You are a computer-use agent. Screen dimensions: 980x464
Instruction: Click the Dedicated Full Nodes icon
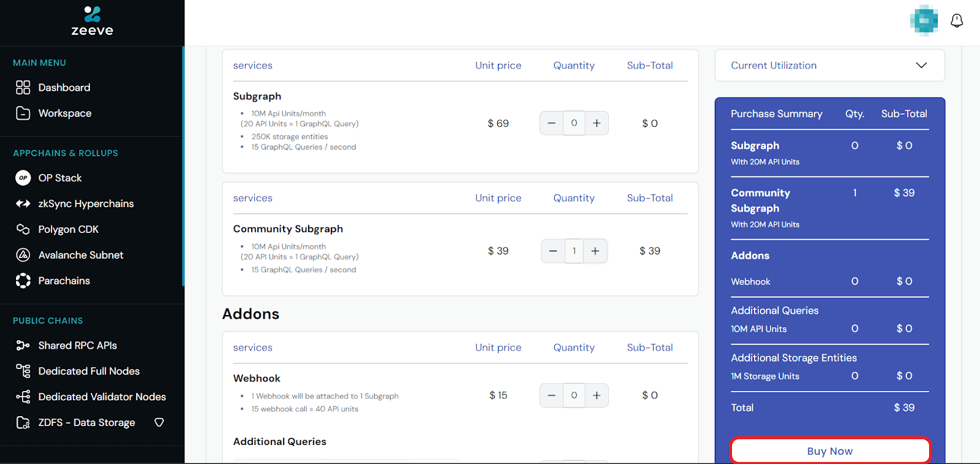click(23, 371)
